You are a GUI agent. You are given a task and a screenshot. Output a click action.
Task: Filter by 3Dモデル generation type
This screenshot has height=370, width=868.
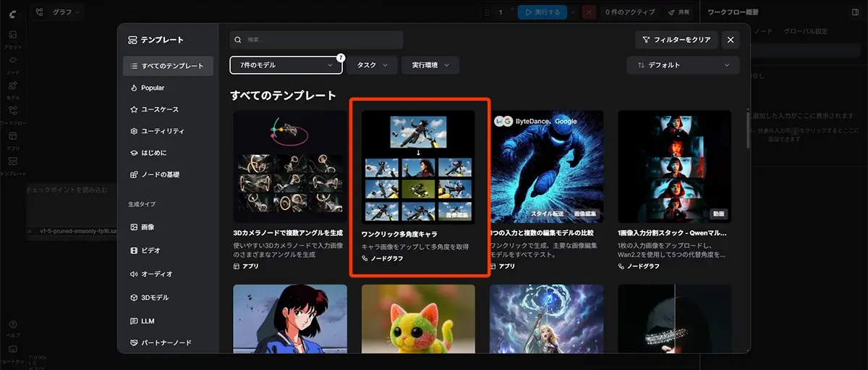point(168,297)
